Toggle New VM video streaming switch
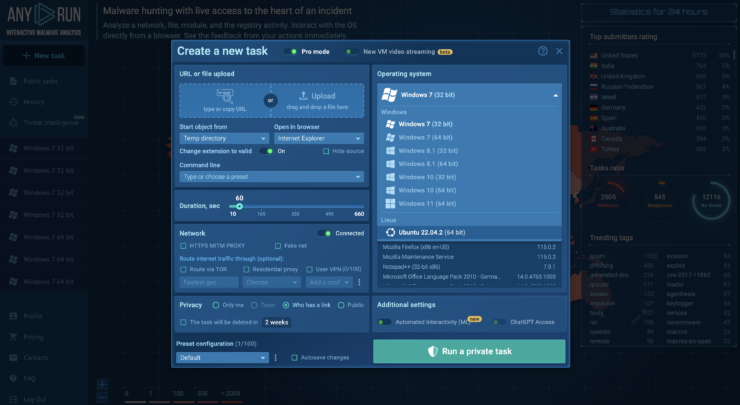The height and width of the screenshot is (405, 740). [352, 51]
